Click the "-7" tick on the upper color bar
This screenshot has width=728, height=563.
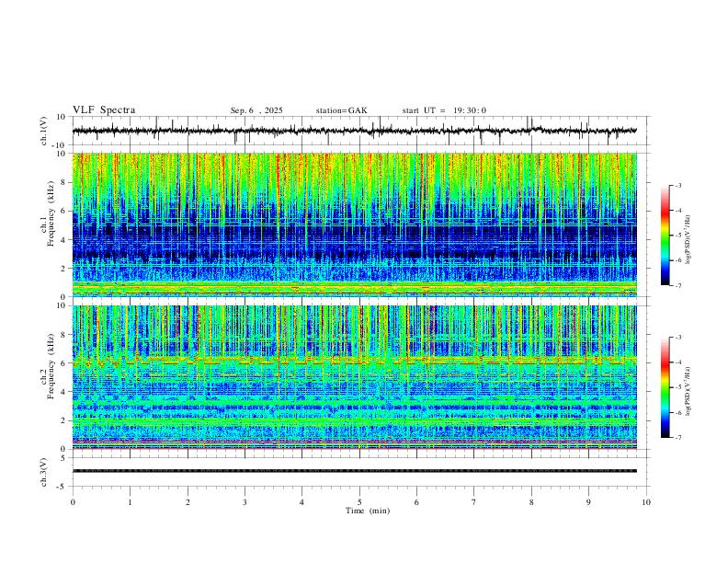click(678, 286)
